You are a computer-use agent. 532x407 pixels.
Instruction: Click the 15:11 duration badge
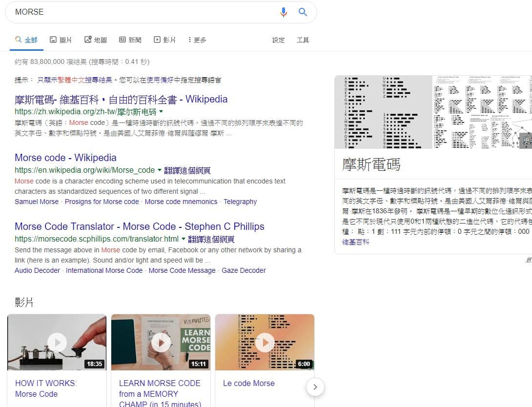tap(198, 364)
